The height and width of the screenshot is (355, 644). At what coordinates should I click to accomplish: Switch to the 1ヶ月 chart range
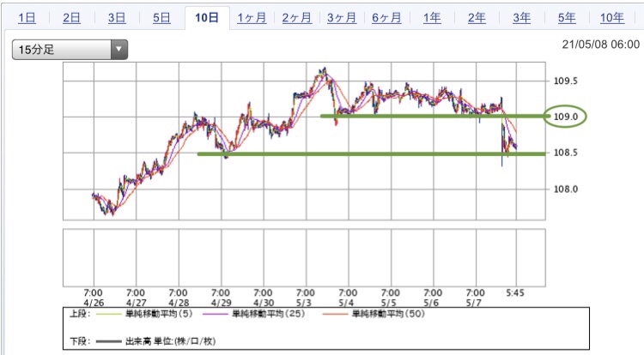click(x=252, y=18)
